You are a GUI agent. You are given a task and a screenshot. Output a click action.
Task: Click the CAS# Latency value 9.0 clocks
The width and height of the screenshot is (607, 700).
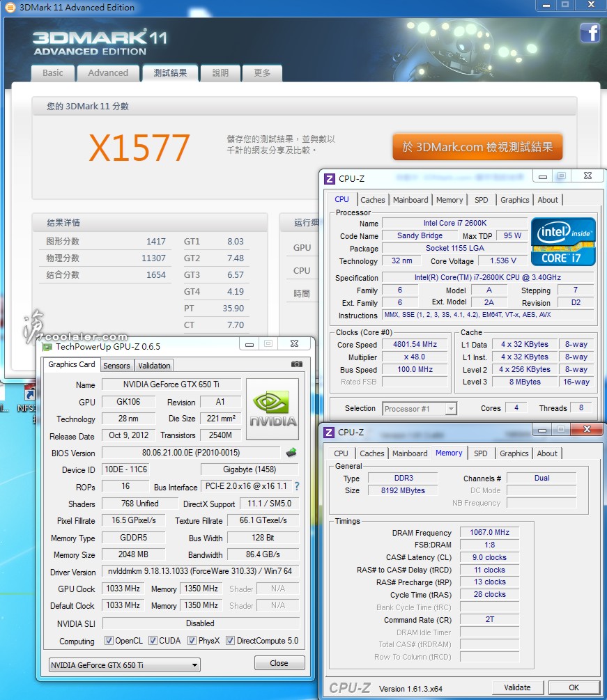click(x=489, y=557)
